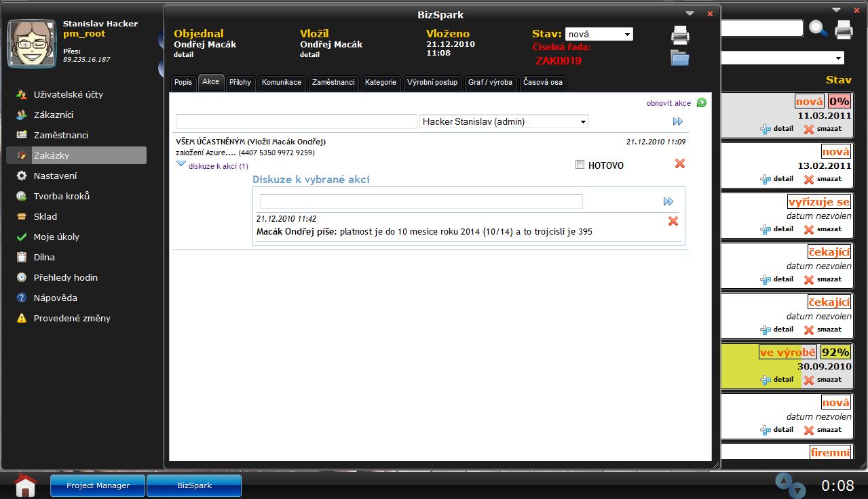Open detail of the order dated 11.03.2011

point(776,129)
